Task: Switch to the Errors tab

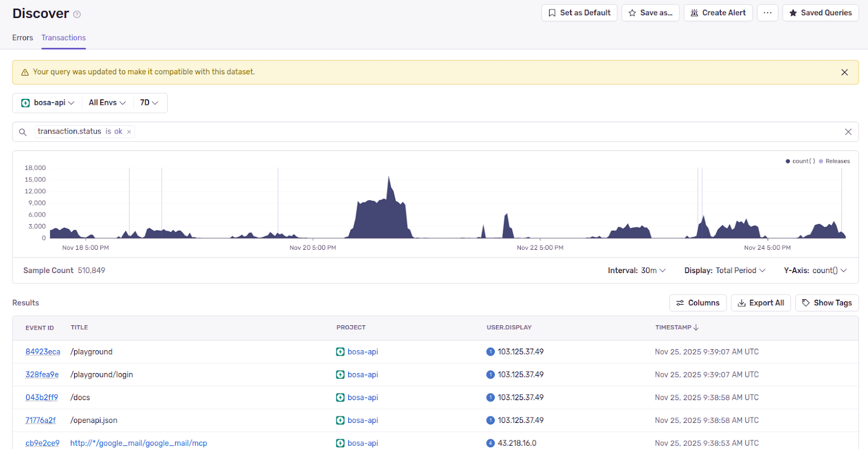Action: [x=23, y=37]
